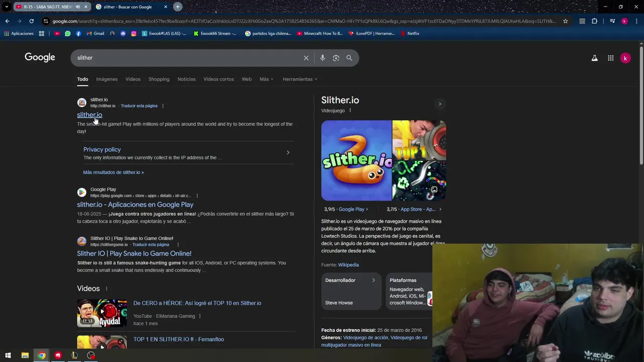The height and width of the screenshot is (362, 644).
Task: Go back to the previous page
Action: click(x=7, y=21)
